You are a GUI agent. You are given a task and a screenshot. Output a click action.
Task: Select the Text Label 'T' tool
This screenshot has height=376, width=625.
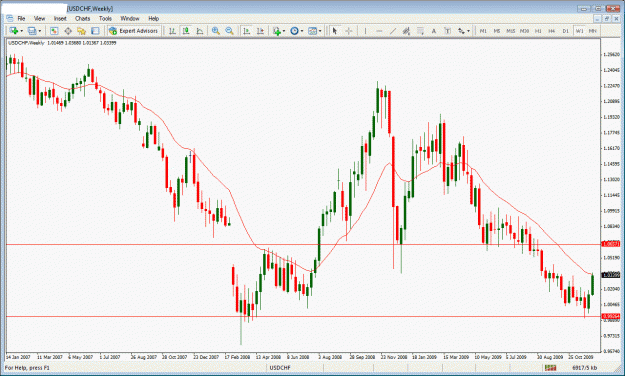tap(447, 31)
